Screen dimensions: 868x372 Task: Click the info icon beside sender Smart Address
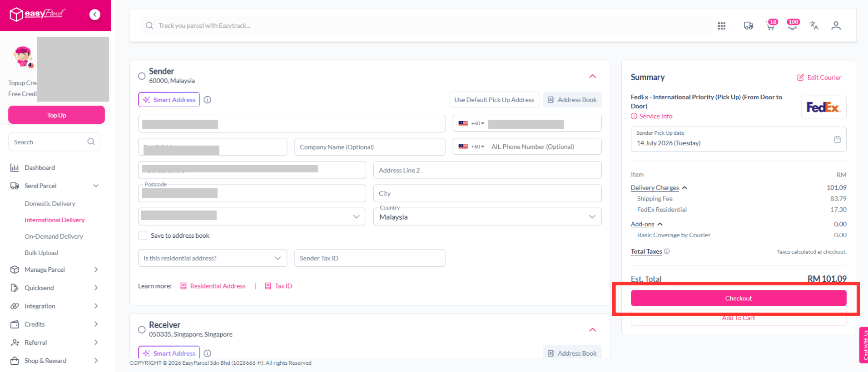coord(208,100)
